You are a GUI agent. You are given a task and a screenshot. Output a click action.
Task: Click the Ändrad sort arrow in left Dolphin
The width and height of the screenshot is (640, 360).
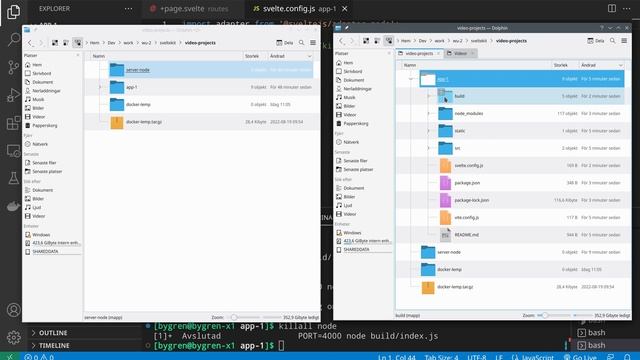point(309,56)
